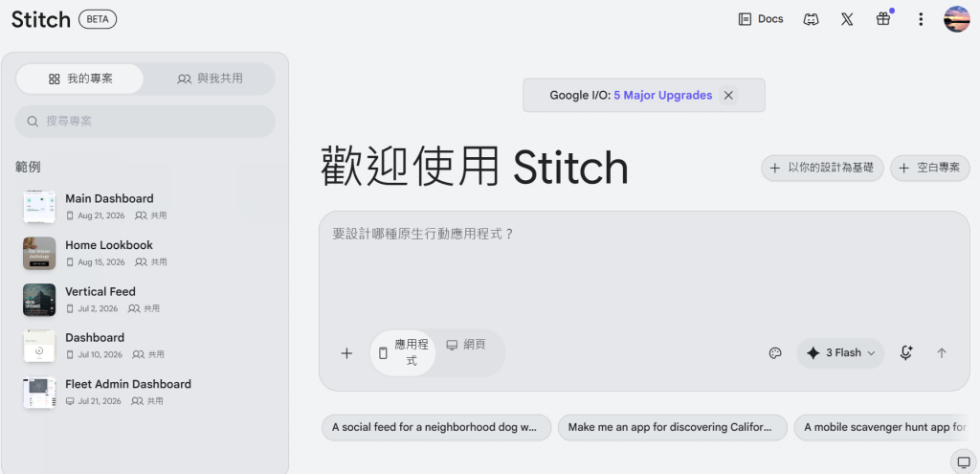Click the BETA badge
This screenshot has height=474, width=980.
[x=98, y=19]
